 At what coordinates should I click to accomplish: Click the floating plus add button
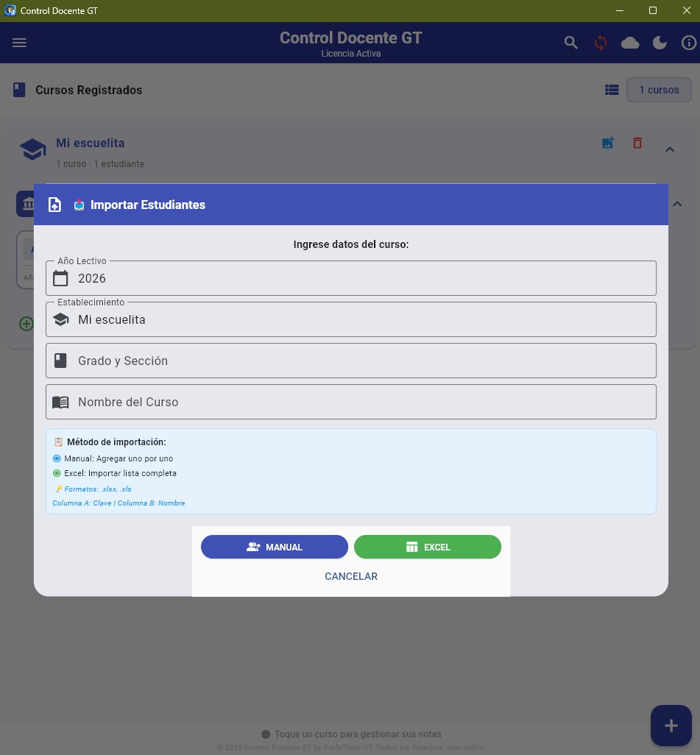(671, 726)
